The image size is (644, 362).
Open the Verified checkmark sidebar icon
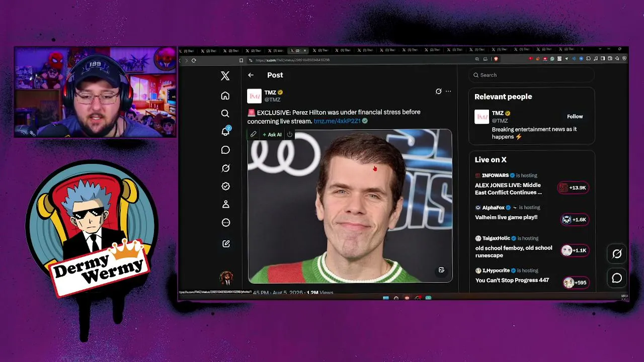(225, 186)
